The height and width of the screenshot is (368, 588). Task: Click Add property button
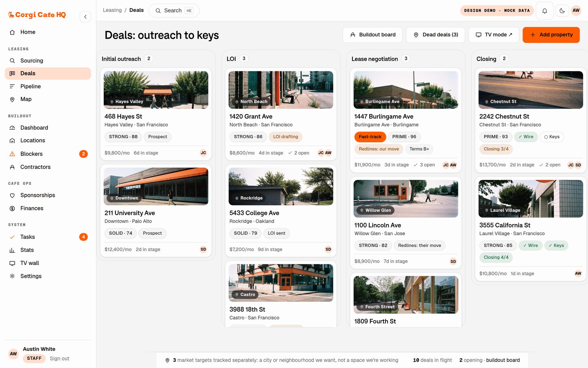pyautogui.click(x=551, y=35)
